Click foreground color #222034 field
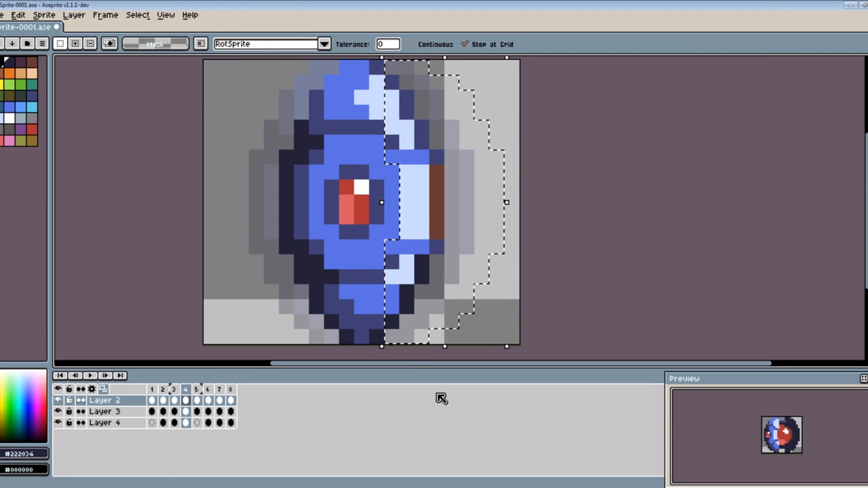 (24, 453)
